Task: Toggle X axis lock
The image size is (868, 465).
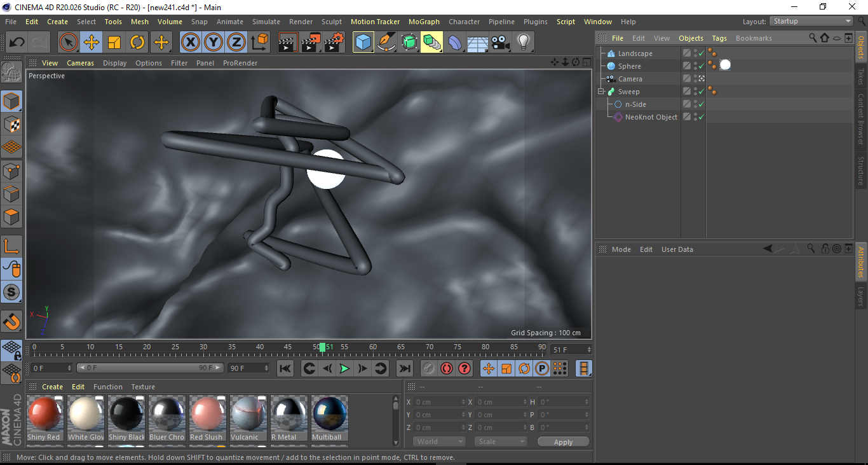Action: pos(190,43)
